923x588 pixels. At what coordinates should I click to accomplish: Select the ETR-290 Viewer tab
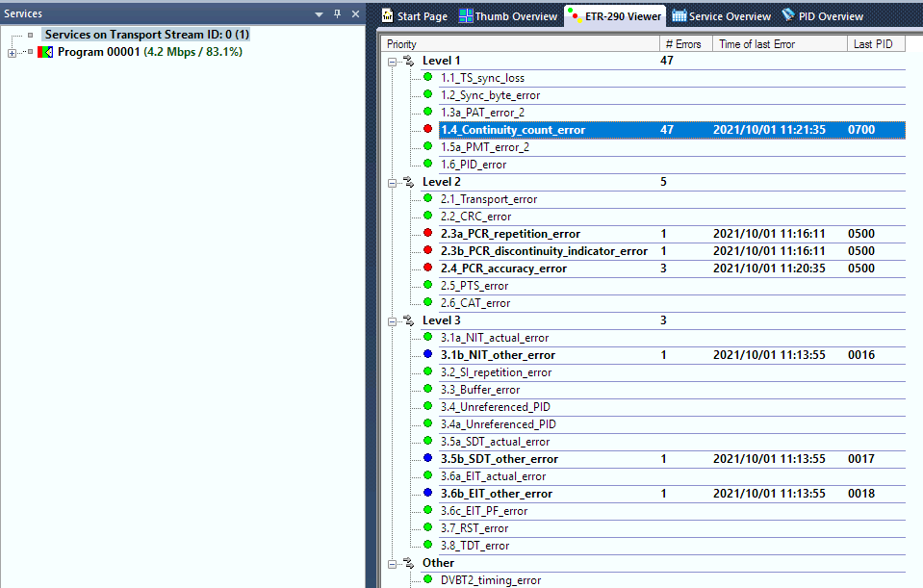click(x=615, y=16)
